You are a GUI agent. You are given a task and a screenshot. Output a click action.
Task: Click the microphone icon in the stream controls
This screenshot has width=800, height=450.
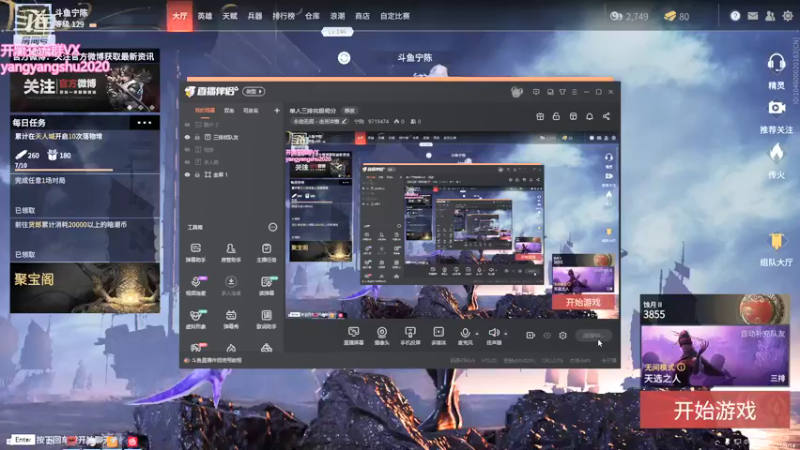(x=465, y=333)
